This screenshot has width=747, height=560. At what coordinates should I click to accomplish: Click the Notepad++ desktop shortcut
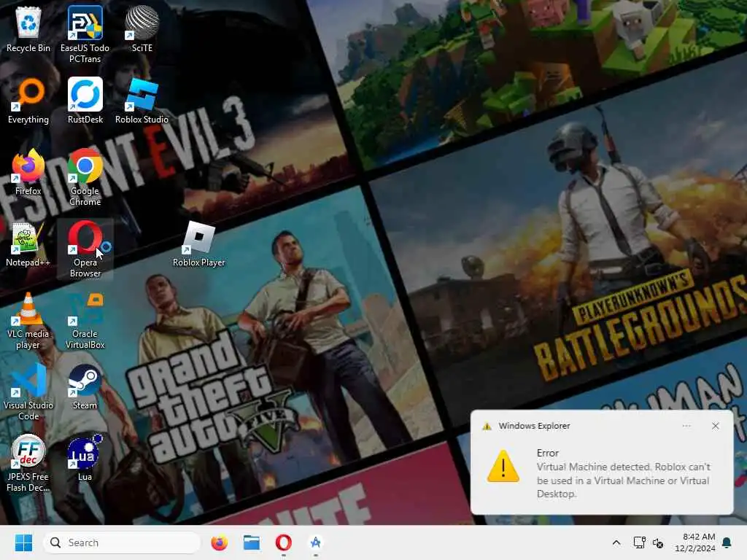pyautogui.click(x=28, y=245)
